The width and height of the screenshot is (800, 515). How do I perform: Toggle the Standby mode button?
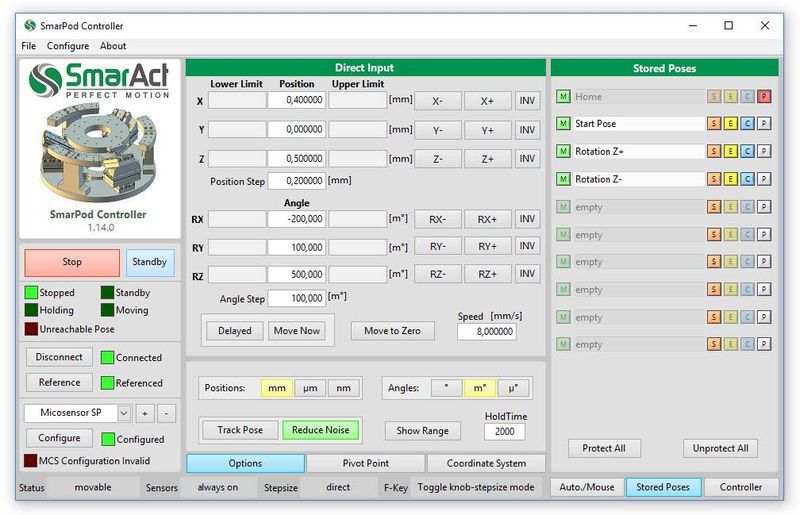click(x=150, y=262)
